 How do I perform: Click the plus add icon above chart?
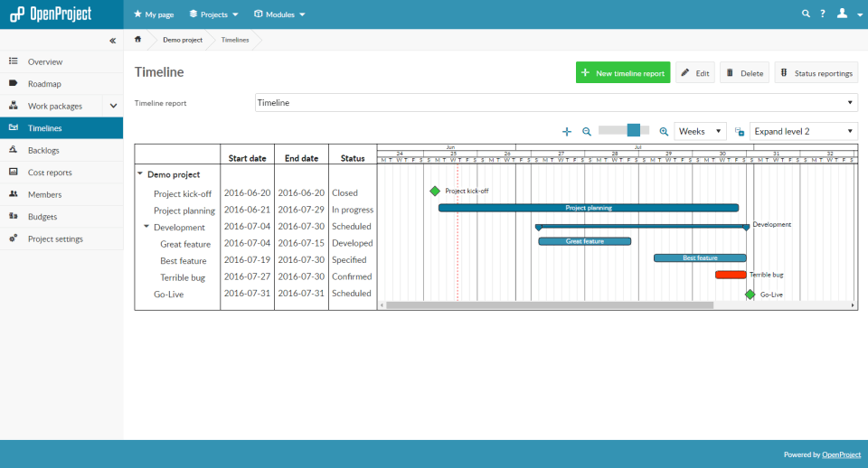[567, 132]
